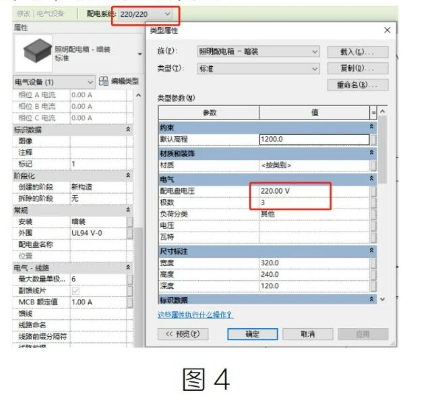Click the 极数 value 3
This screenshot has height=401, width=436.
[314, 202]
